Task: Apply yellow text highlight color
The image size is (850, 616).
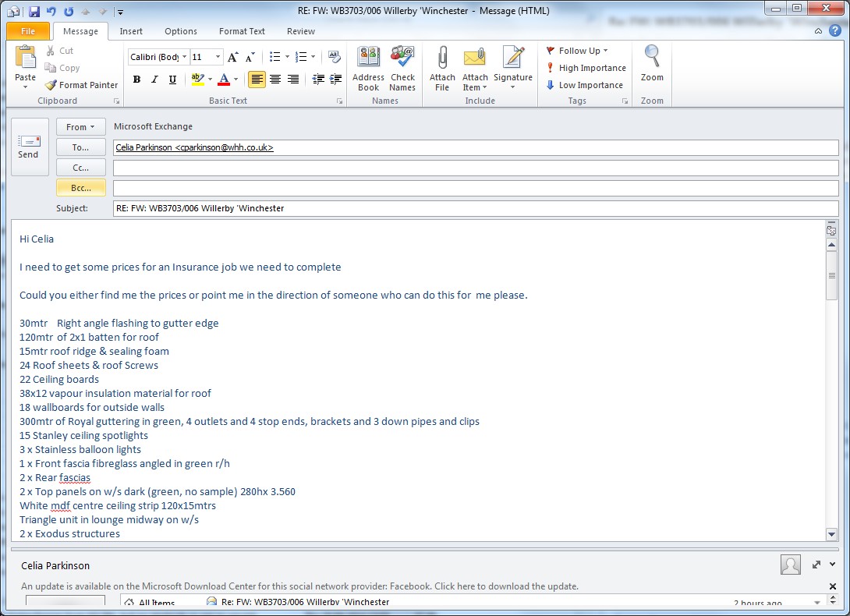Action: click(x=197, y=80)
